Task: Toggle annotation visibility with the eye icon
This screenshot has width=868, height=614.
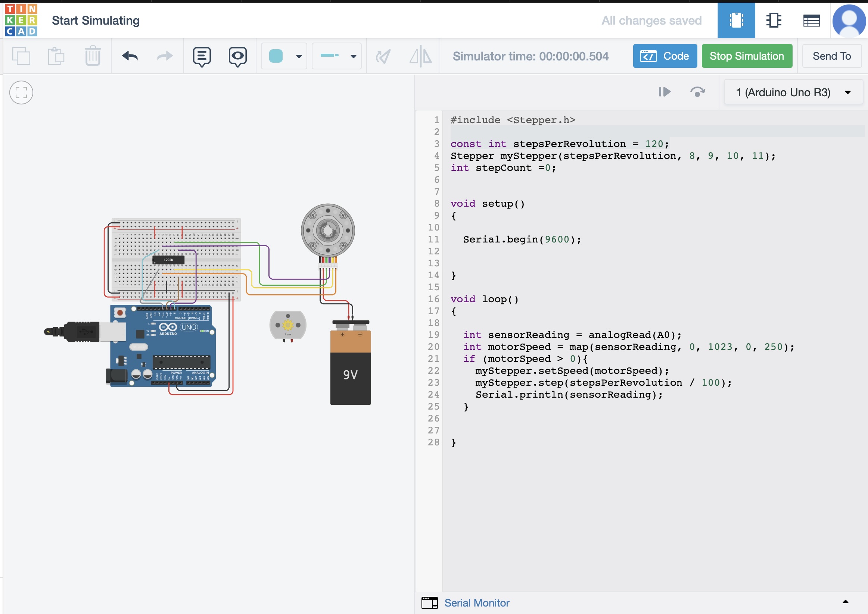Action: pos(237,56)
